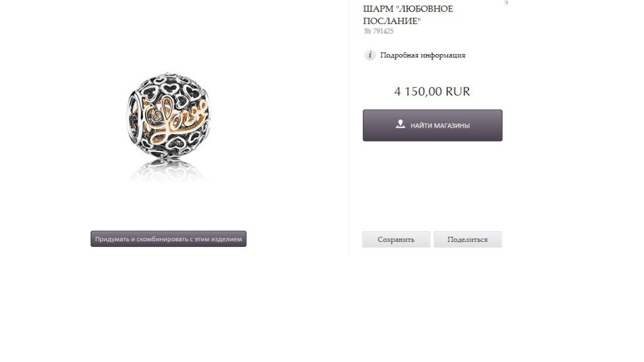
Task: Share the charm via "Поделиться"
Action: [468, 239]
